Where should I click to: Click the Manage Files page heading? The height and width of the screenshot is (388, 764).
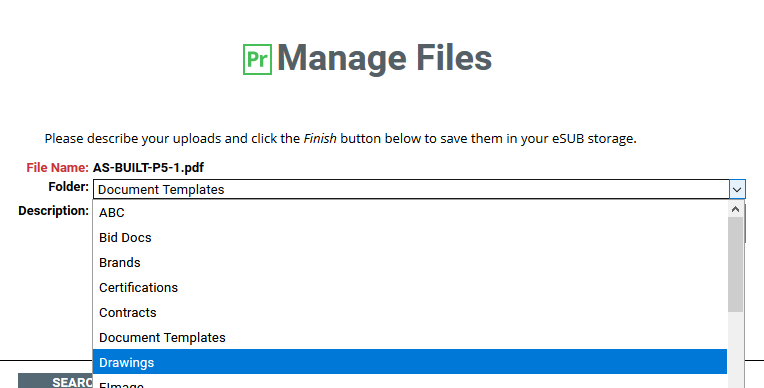(384, 58)
